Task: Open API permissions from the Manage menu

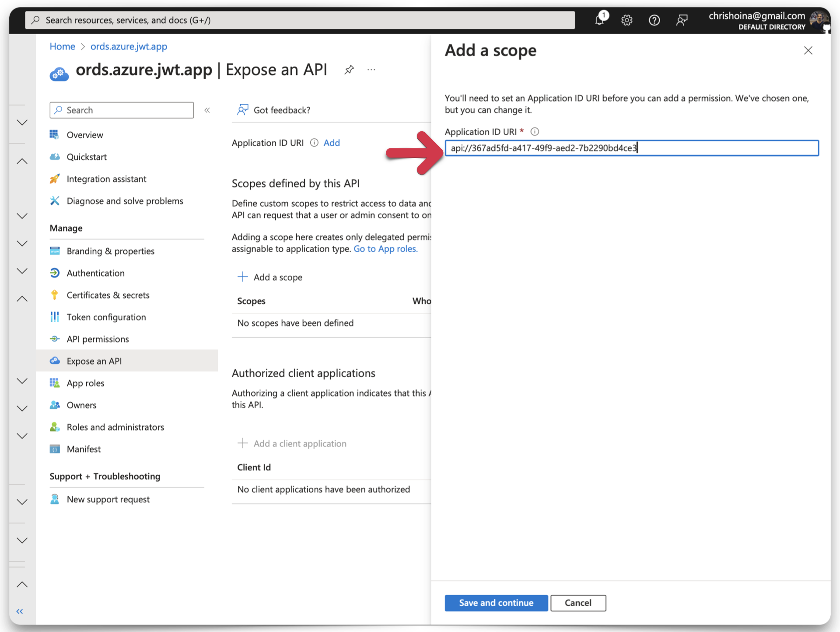Action: [98, 339]
